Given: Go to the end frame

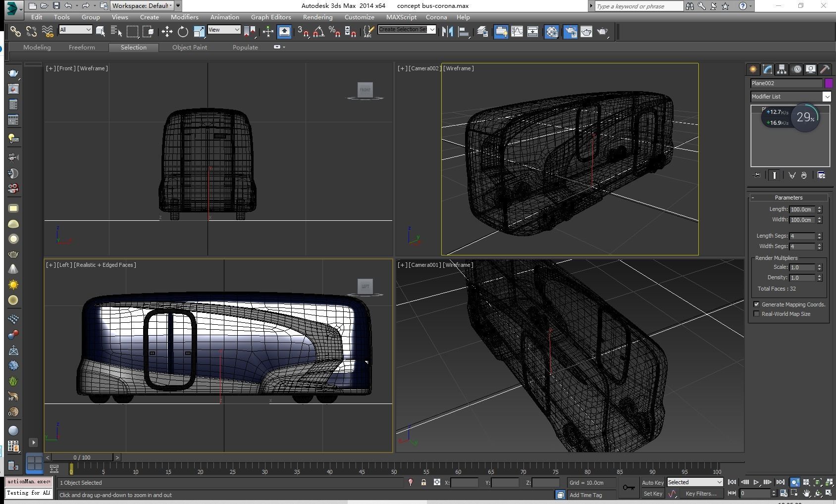Looking at the screenshot, I should 781,482.
